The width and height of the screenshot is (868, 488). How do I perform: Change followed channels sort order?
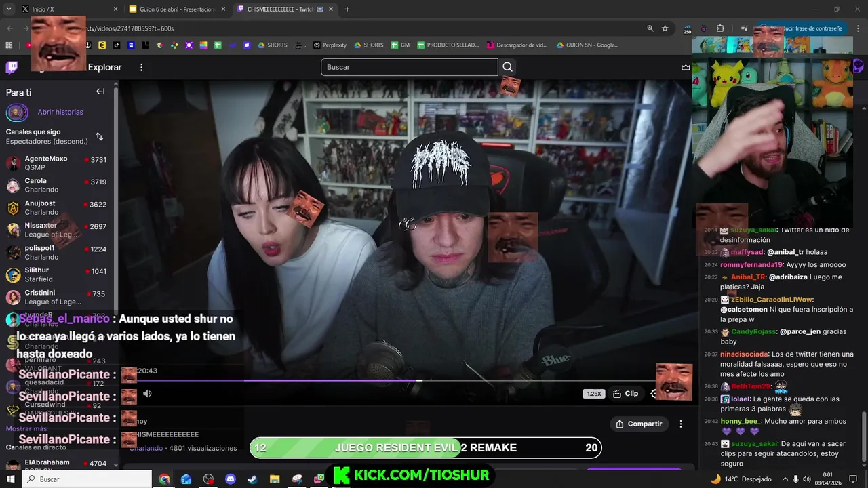click(x=99, y=136)
